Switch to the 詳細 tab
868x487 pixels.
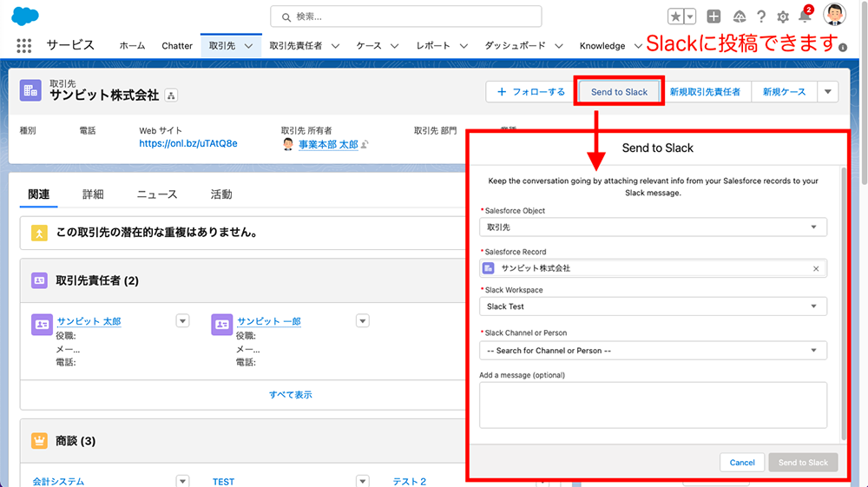pos(93,194)
